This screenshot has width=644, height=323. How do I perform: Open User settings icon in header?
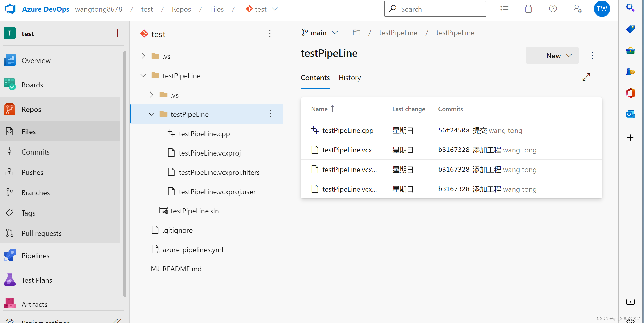click(577, 9)
